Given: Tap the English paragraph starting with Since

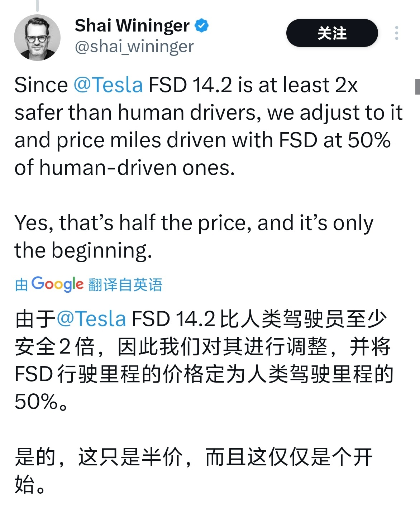Looking at the screenshot, I should pyautogui.click(x=209, y=126).
